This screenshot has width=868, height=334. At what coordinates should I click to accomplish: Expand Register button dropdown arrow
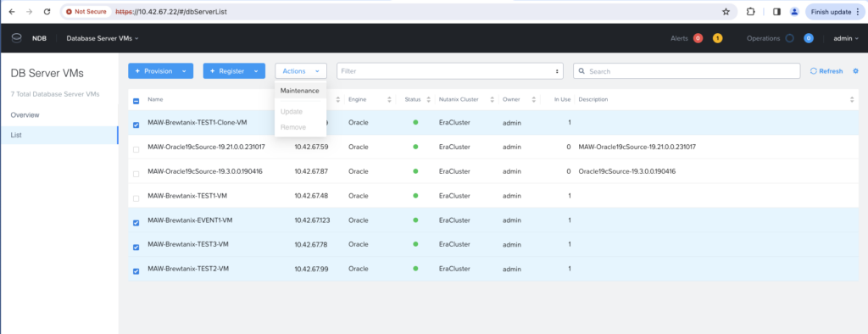click(x=256, y=71)
